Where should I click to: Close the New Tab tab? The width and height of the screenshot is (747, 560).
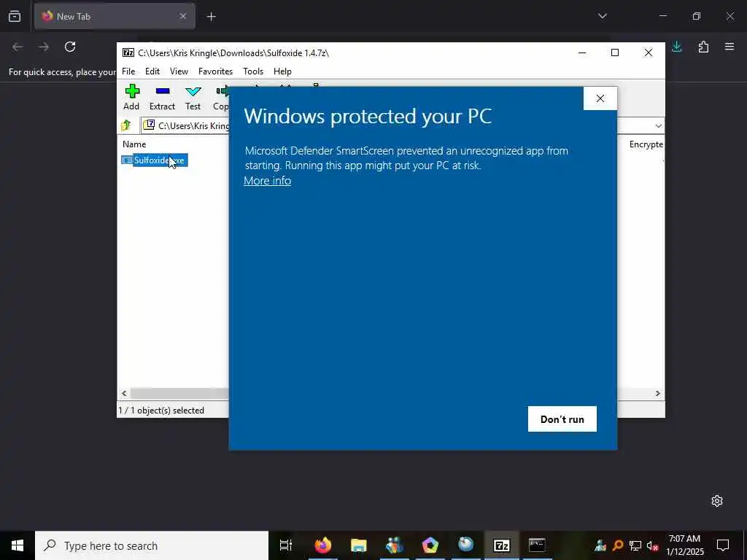(x=183, y=16)
